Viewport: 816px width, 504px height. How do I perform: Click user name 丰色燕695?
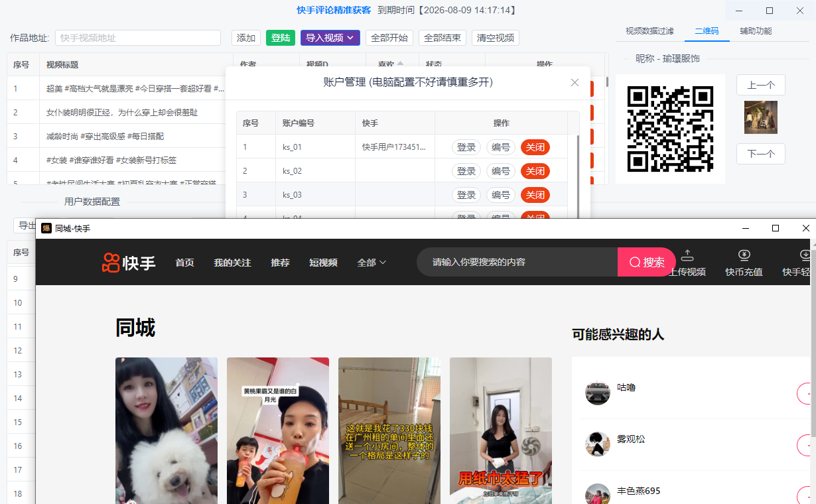(x=639, y=491)
